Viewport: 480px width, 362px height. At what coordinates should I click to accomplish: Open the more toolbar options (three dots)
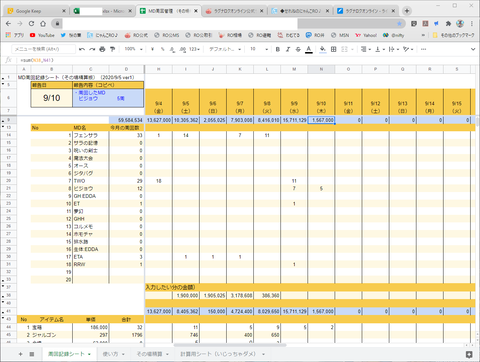pyautogui.click(x=423, y=49)
